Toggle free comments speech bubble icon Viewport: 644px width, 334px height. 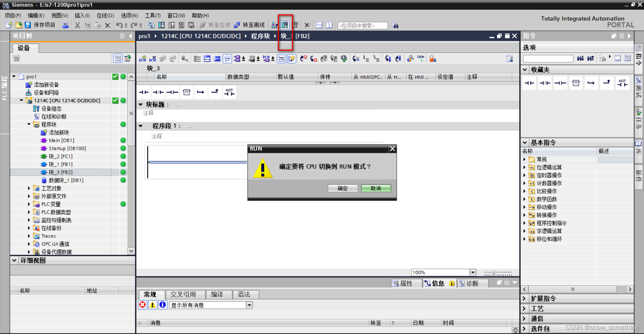click(x=228, y=59)
